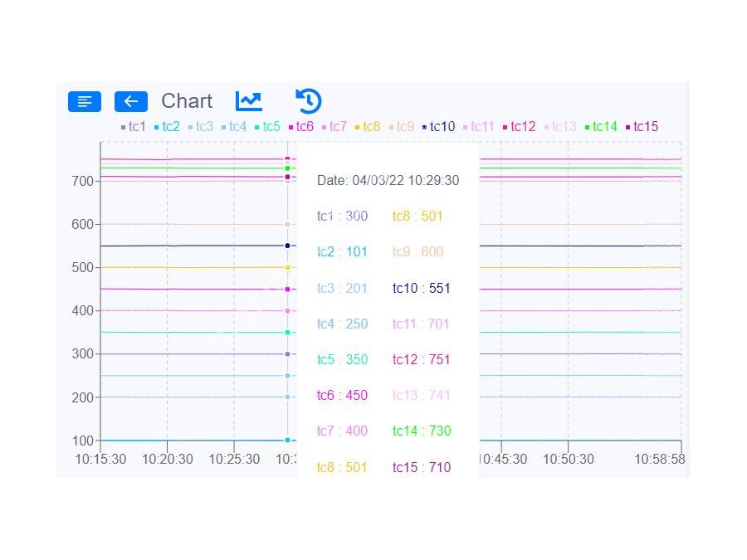Click tooltip value tc10 : 551
Screen dimensions: 747x560
click(x=421, y=288)
